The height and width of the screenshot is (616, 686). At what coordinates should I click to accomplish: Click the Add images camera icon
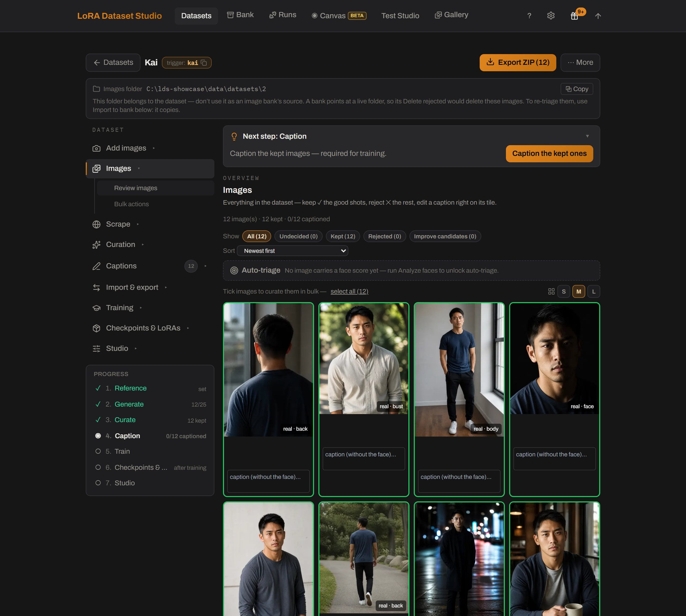96,148
